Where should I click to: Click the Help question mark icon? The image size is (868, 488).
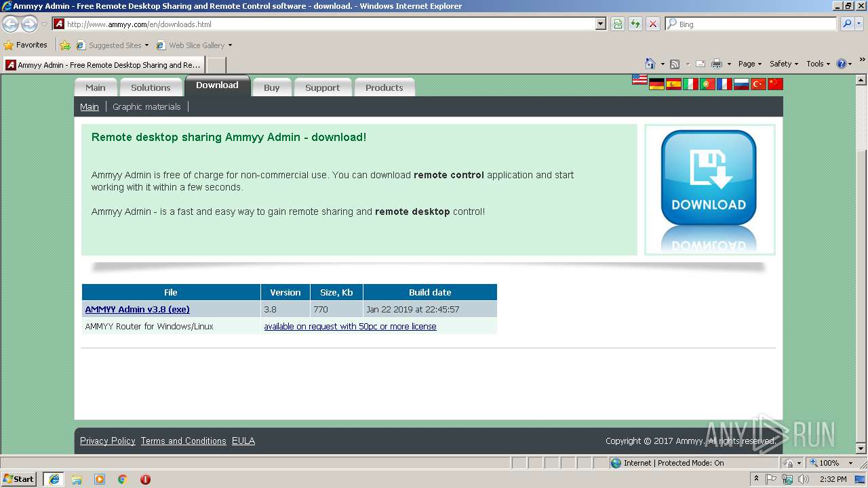point(842,64)
